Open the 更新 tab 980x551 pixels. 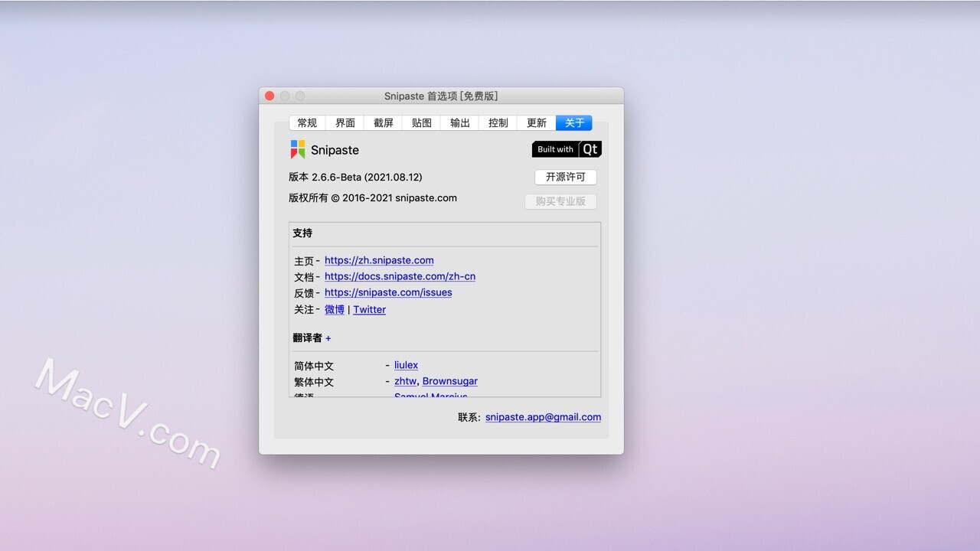pos(536,122)
